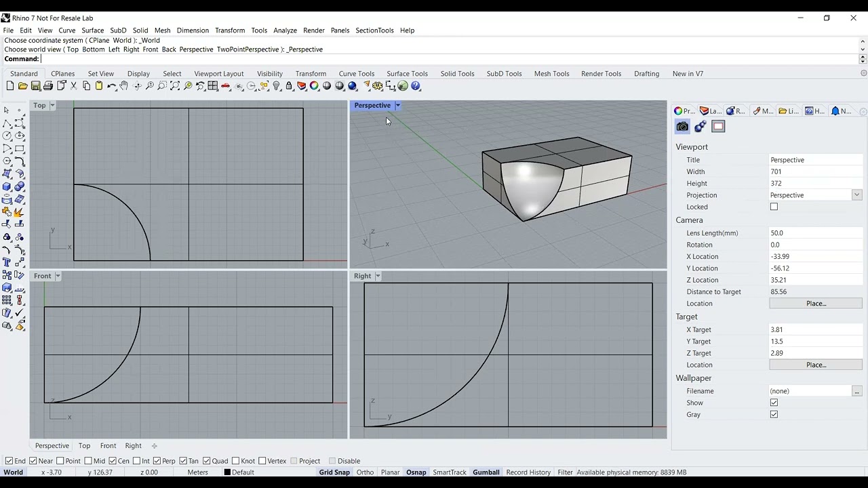Screen dimensions: 868x488
Task: Select the Rectangle tool in the sidebar
Action: pyautogui.click(x=20, y=148)
